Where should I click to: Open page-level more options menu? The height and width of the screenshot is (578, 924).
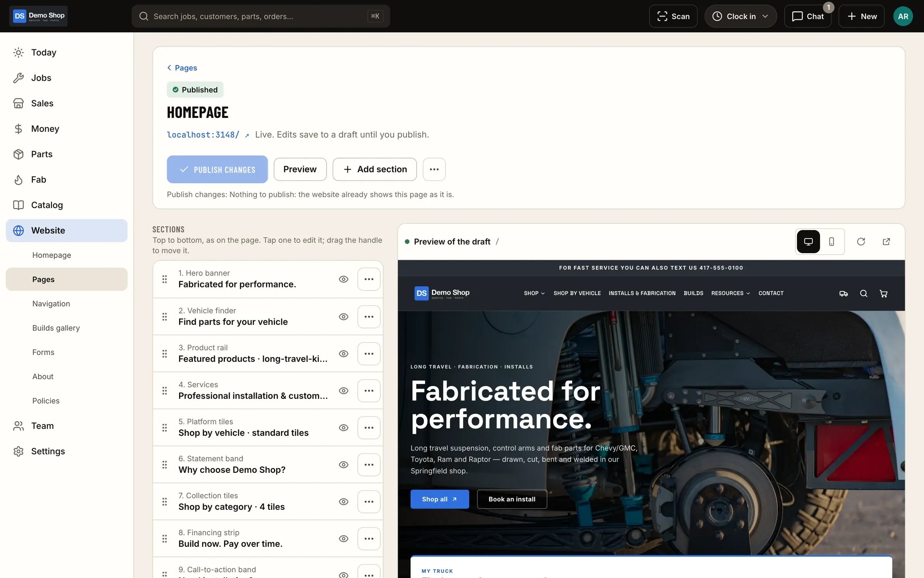(434, 169)
